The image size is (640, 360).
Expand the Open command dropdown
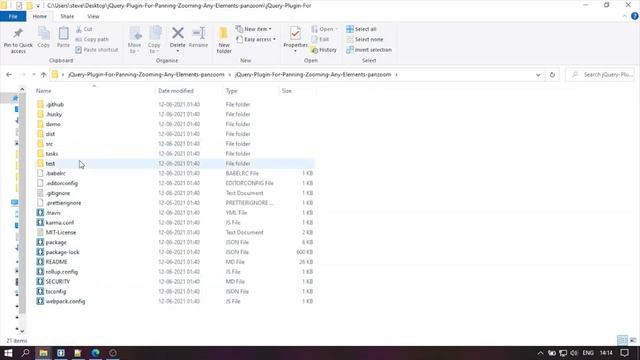tap(336, 29)
